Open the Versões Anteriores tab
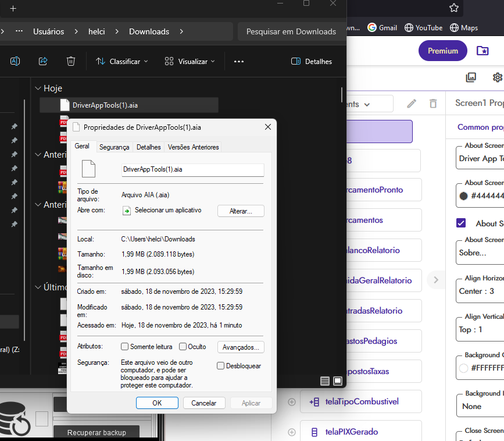Image resolution: width=504 pixels, height=441 pixels. (x=193, y=147)
